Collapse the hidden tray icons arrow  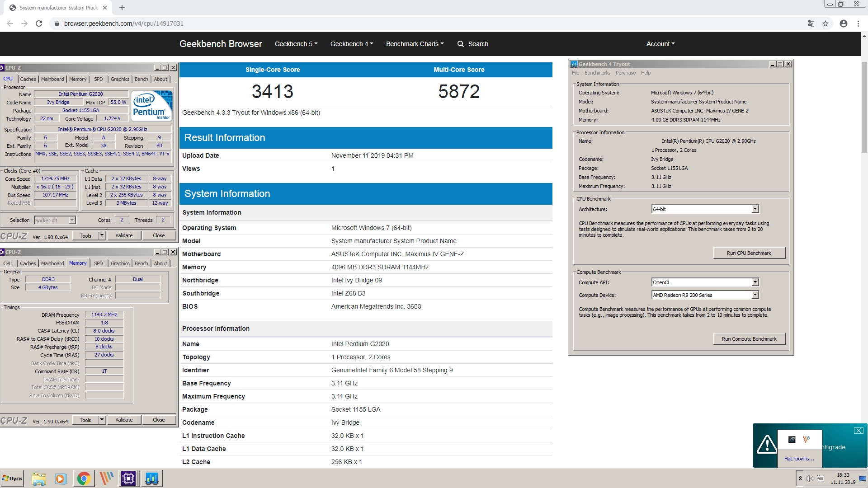(800, 479)
